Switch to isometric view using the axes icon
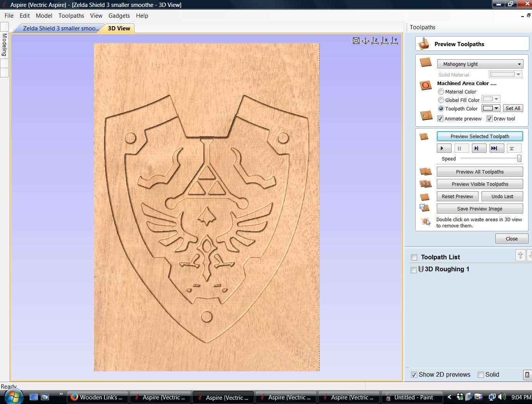This screenshot has height=404, width=532. [365, 40]
